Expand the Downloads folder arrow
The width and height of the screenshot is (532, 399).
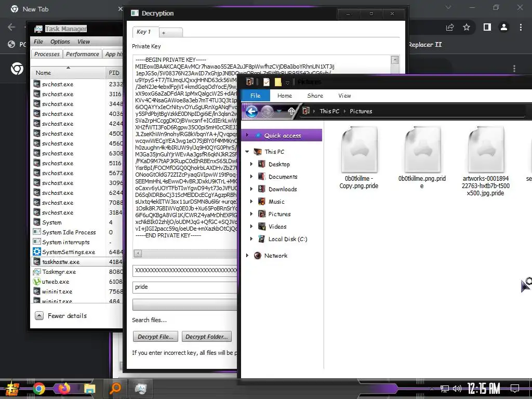[251, 189]
